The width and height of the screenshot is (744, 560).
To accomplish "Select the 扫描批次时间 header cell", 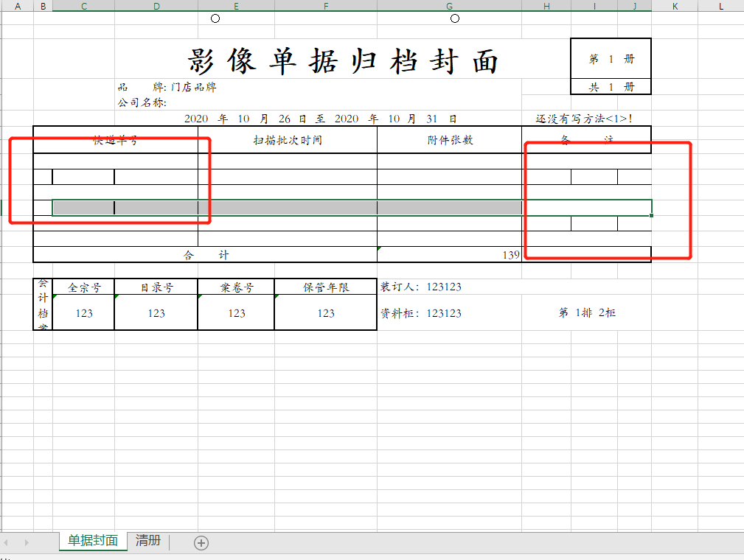I will point(288,139).
